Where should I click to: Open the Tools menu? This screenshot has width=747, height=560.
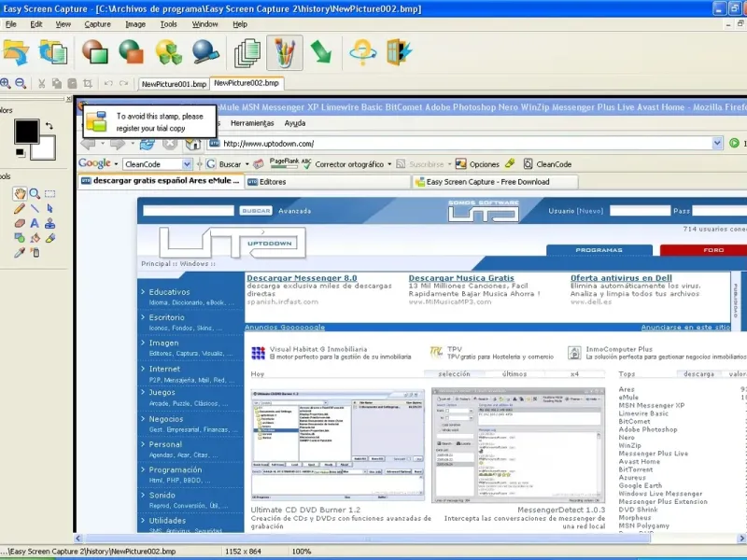[x=168, y=24]
